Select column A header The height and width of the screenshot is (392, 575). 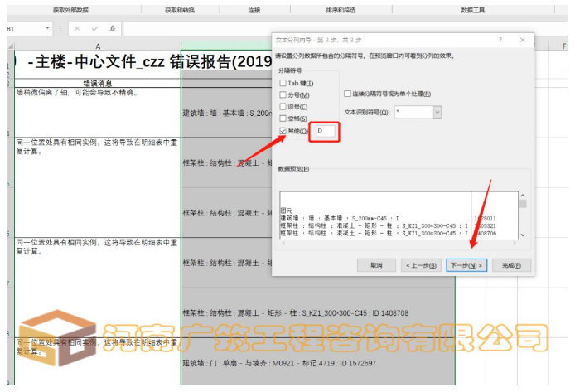tap(98, 46)
